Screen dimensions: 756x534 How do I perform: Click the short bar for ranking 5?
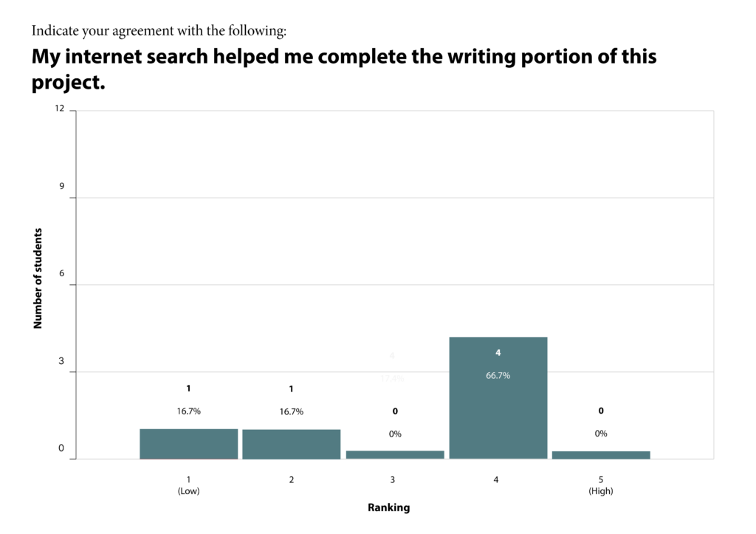[x=601, y=455]
